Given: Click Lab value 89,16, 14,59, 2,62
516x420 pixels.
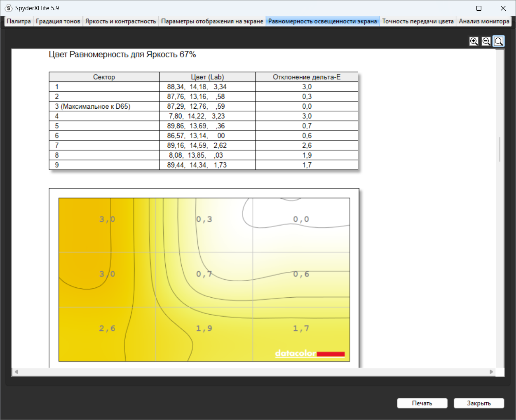Looking at the screenshot, I should click(x=197, y=145).
